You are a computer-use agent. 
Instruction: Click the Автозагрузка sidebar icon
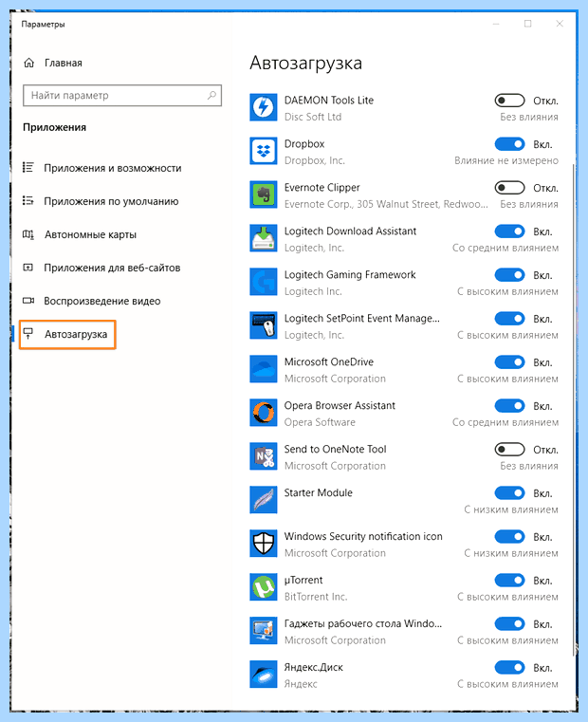tap(28, 334)
